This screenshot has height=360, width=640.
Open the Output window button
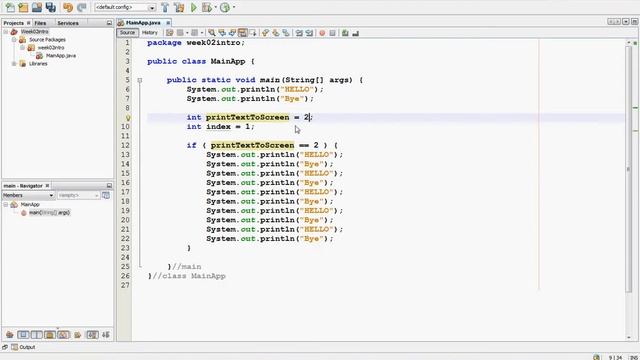[x=23, y=347]
